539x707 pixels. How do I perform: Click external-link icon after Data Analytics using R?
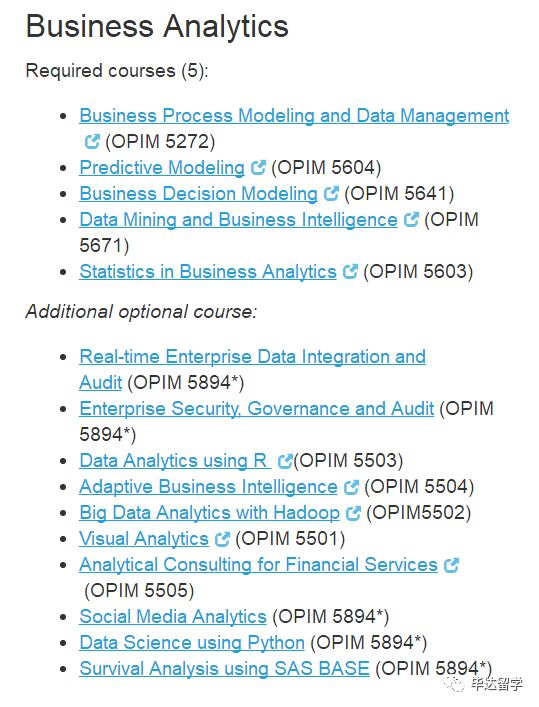tap(285, 461)
